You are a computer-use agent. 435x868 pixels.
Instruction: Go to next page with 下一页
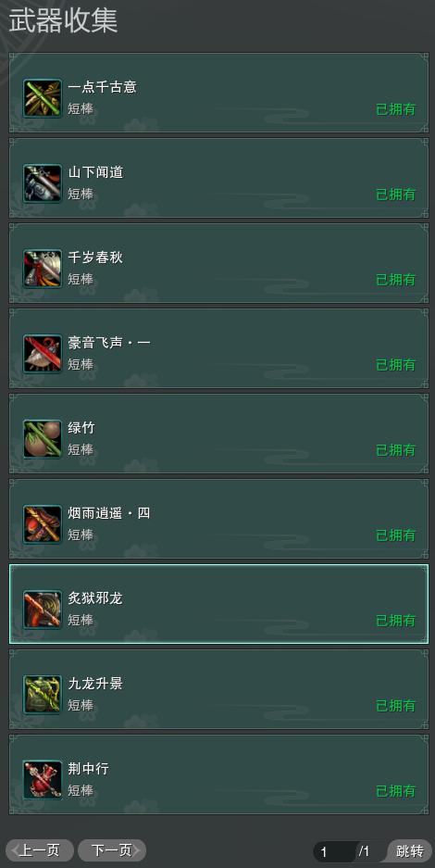pyautogui.click(x=112, y=850)
